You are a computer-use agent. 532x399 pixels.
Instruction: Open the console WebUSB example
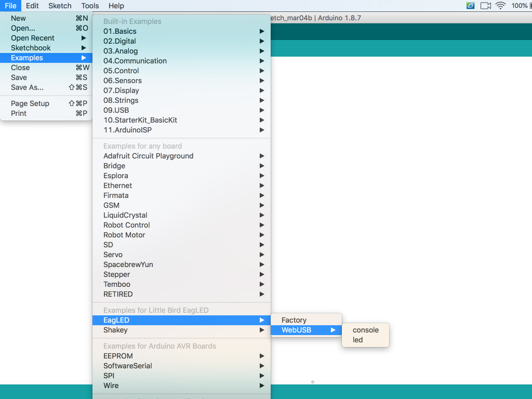[x=365, y=330]
